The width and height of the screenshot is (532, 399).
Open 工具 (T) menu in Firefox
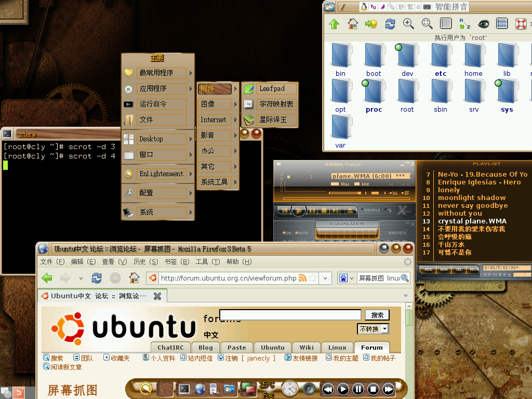[208, 262]
